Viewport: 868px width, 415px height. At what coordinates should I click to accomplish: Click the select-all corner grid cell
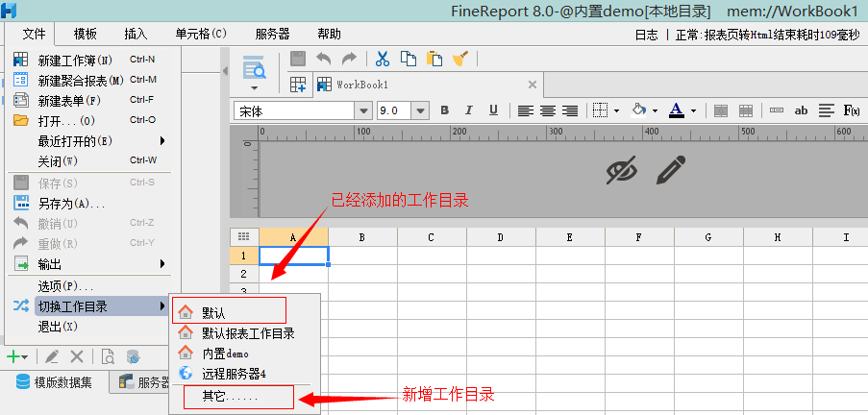243,237
